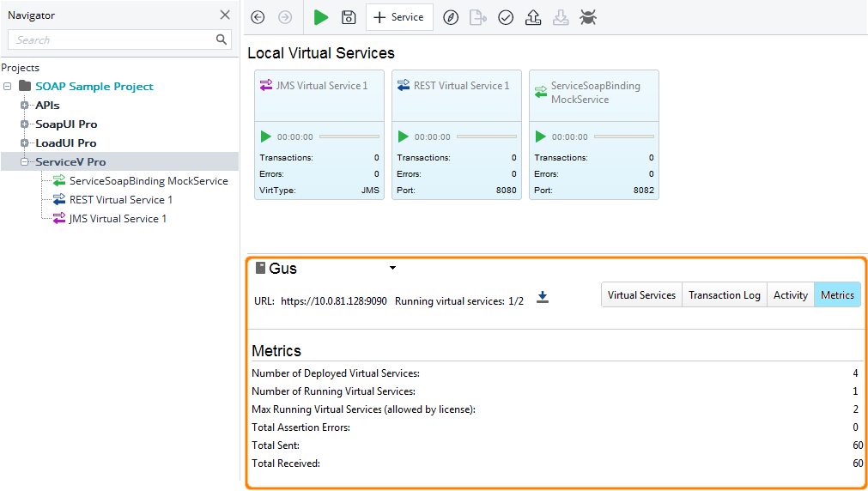Viewport: 868px width, 491px height.
Task: Click the purple JMS arrows icon on card
Action: 265,85
